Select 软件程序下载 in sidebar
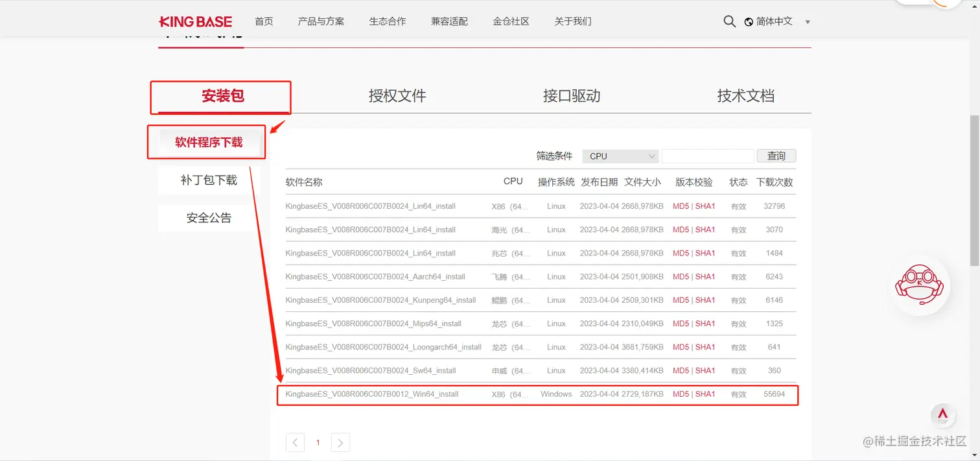Image resolution: width=980 pixels, height=461 pixels. point(209,142)
